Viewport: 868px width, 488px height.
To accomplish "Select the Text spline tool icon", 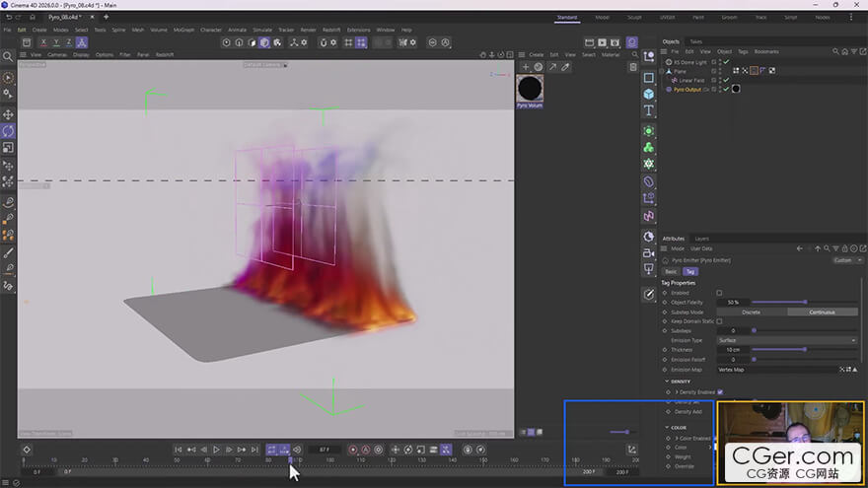I will 648,111.
